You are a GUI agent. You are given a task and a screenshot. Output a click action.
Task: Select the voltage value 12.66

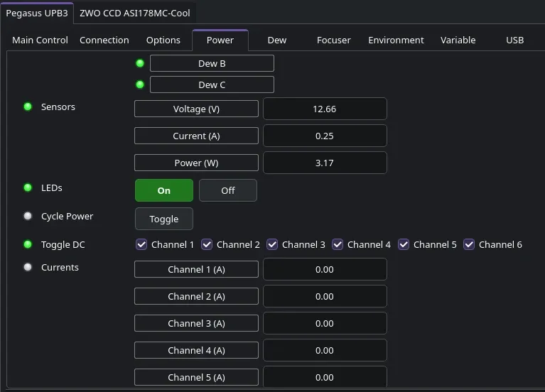(x=325, y=109)
